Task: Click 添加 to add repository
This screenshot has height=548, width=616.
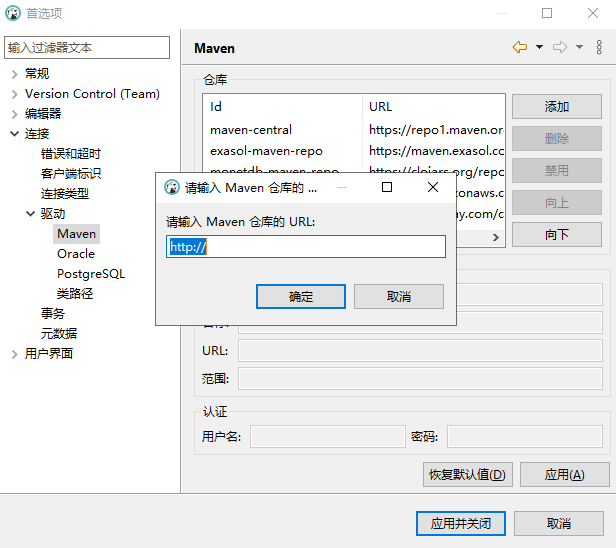Action: click(x=557, y=106)
